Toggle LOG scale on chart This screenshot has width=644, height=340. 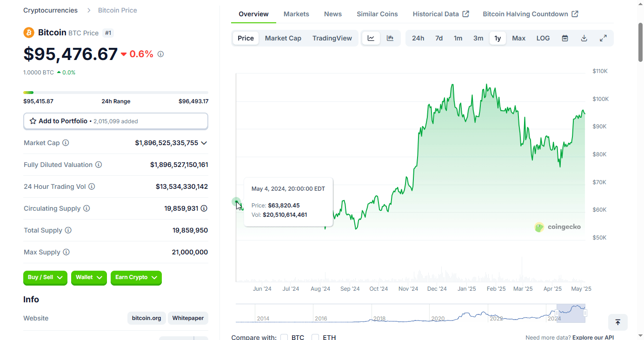[x=543, y=38]
